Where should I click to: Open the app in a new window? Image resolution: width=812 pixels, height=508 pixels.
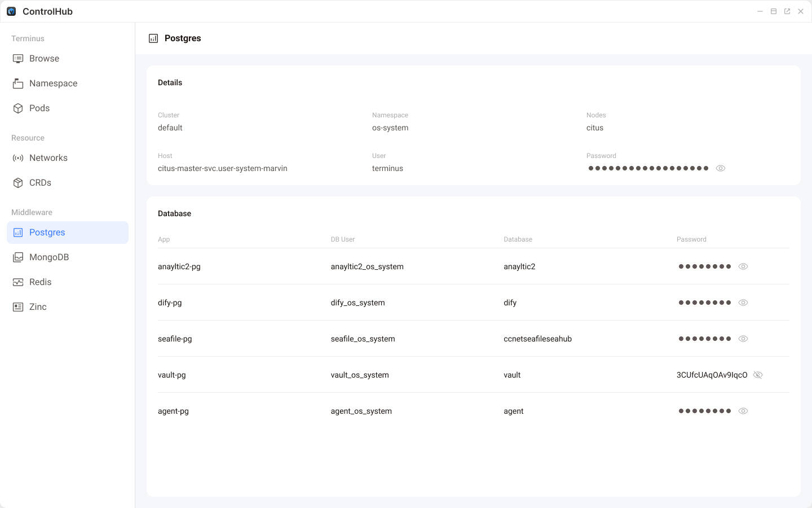[787, 11]
